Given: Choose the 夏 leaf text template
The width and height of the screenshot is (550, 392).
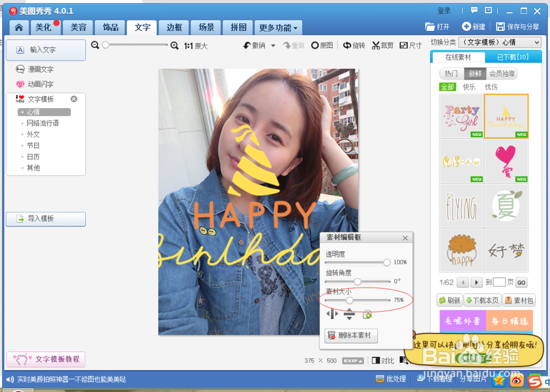Looking at the screenshot, I should pyautogui.click(x=506, y=206).
